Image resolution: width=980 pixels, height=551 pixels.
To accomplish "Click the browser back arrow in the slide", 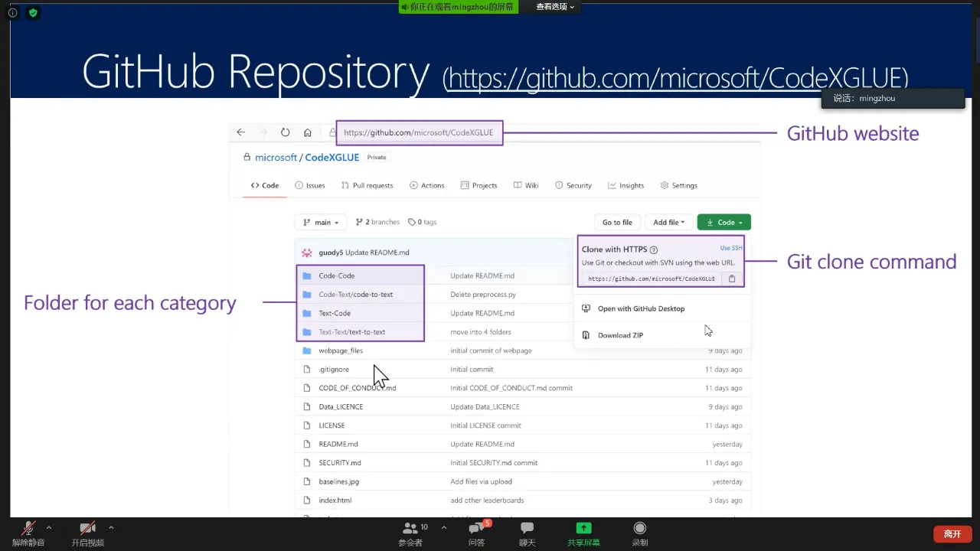I will 240,132.
